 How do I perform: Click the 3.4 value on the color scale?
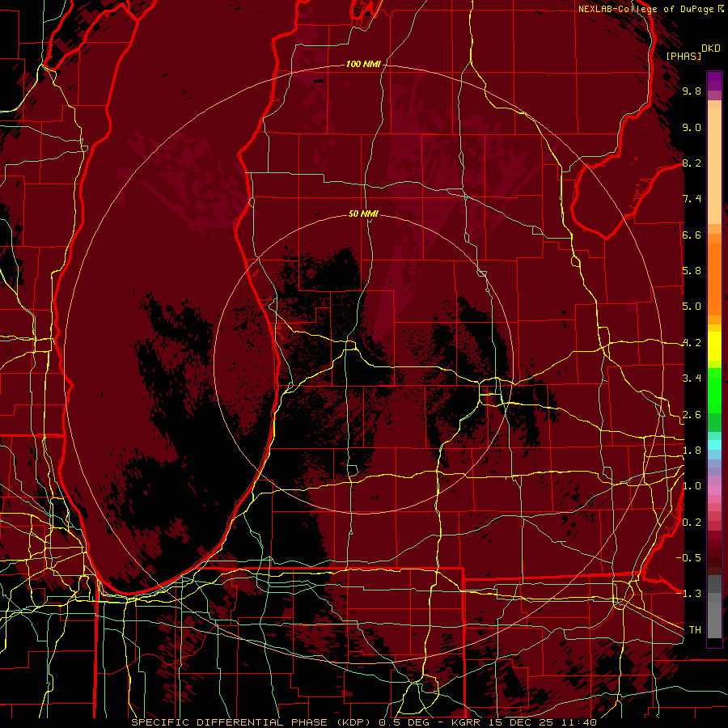[692, 379]
